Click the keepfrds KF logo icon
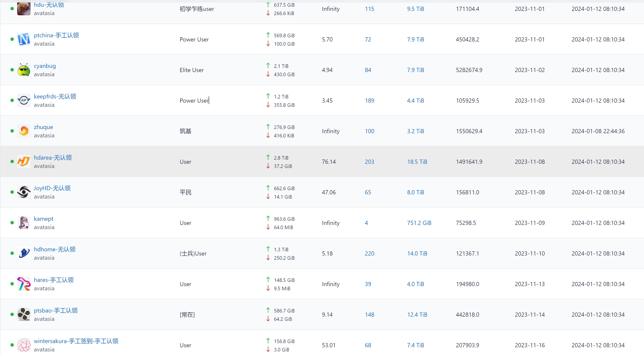The image size is (644, 355). pos(24,100)
